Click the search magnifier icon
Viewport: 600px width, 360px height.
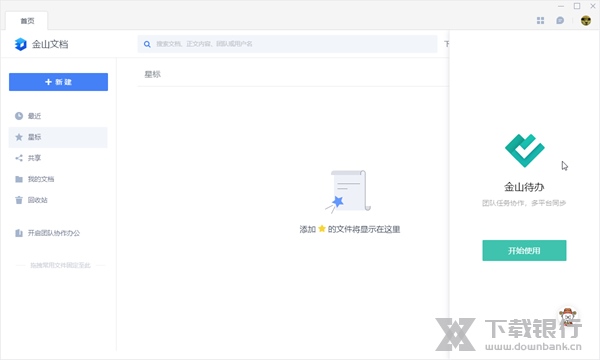147,44
